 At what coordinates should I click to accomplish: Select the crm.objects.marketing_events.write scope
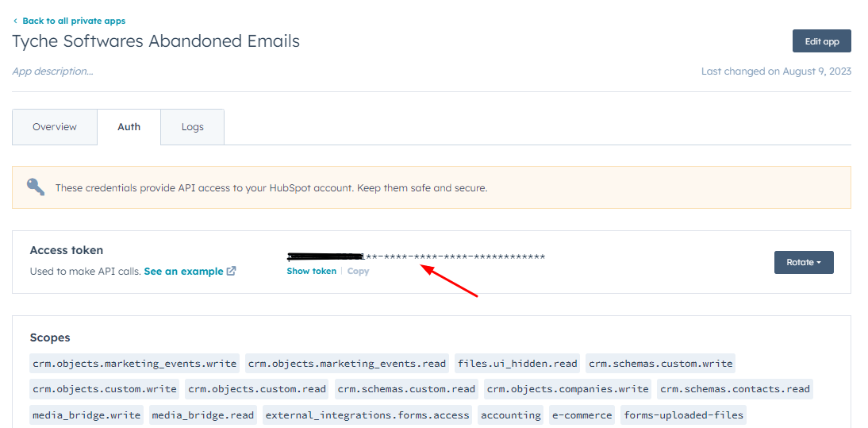pos(135,364)
